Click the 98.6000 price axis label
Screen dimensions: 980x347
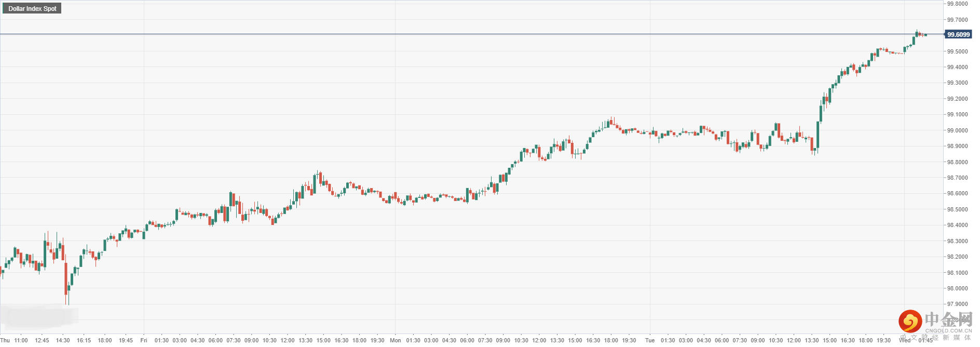(957, 193)
